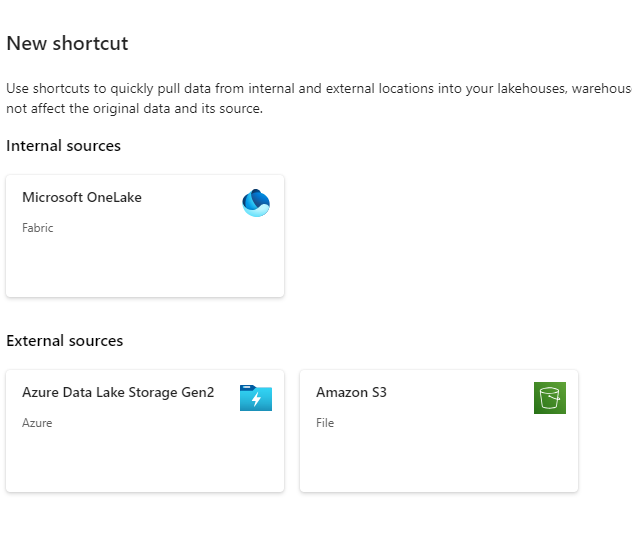The image size is (632, 536).
Task: Choose the Azure Data Lake Storage Gen2 title
Action: [118, 393]
